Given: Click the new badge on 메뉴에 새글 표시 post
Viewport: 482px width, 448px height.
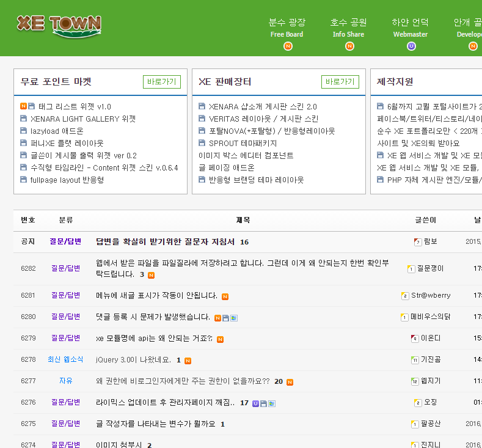Looking at the screenshot, I should 225,296.
